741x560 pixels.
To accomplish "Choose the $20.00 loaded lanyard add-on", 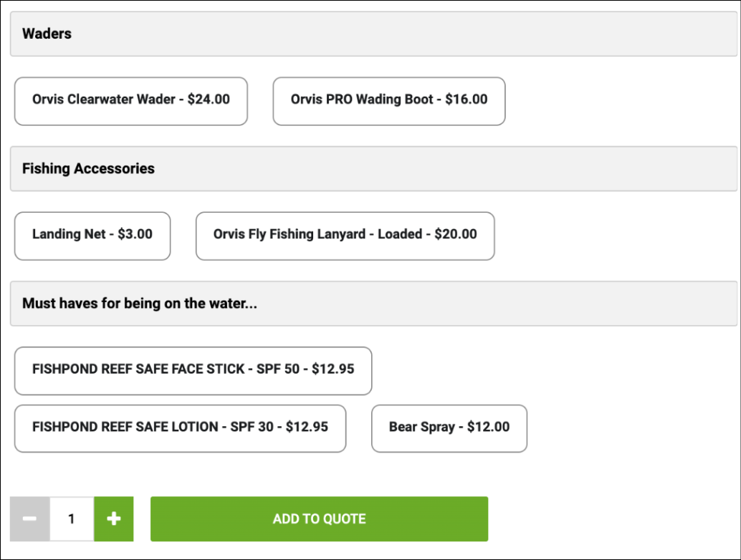I will point(345,236).
